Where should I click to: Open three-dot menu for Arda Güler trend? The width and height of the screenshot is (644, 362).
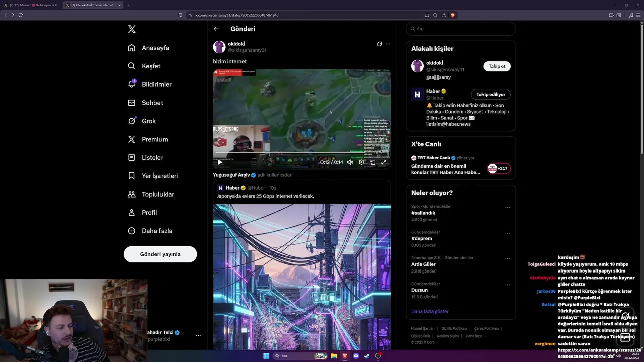[507, 259]
